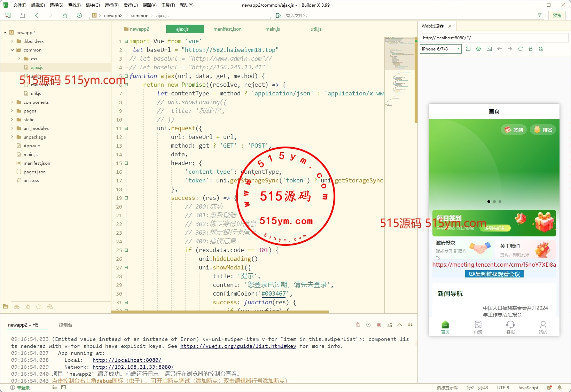Switch to the manifest.json editor tab
The width and height of the screenshot is (571, 392).
227,29
